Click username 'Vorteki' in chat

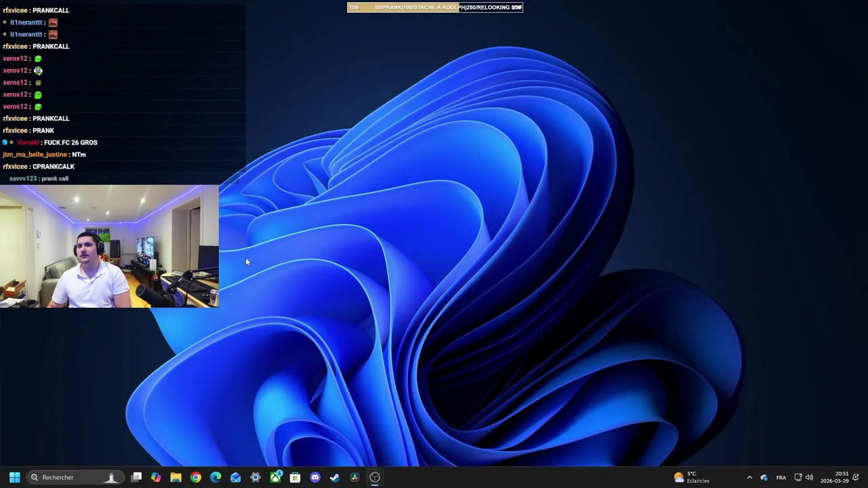[28, 142]
